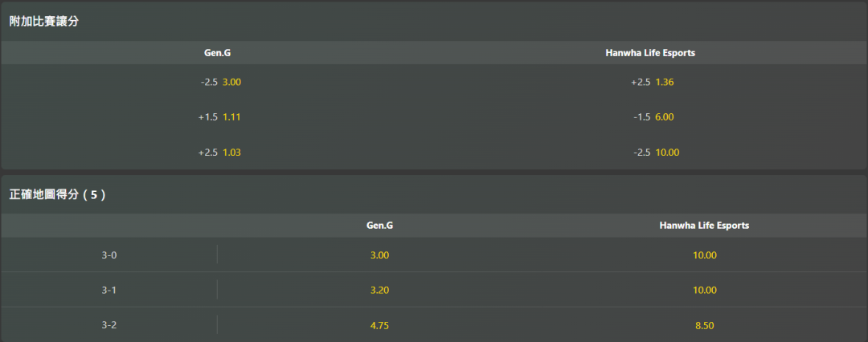The width and height of the screenshot is (868, 342).
Task: Click Gen.G column header in correct score table
Action: (x=379, y=226)
